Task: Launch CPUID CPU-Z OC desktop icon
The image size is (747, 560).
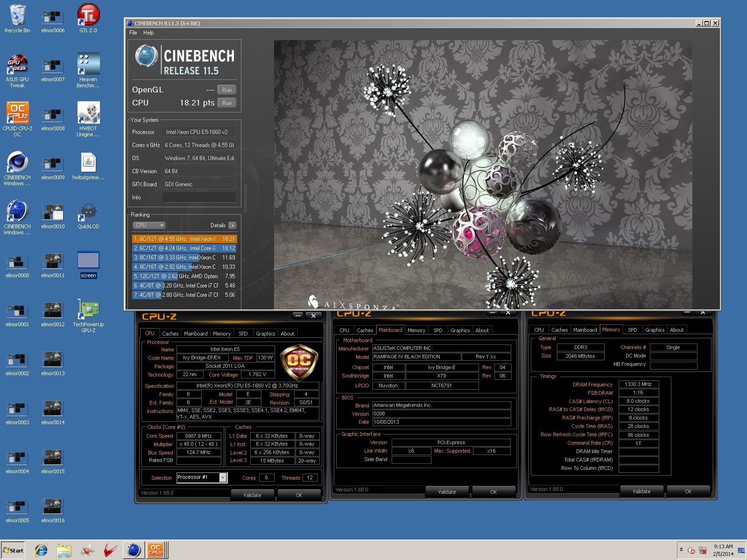Action: tap(17, 120)
